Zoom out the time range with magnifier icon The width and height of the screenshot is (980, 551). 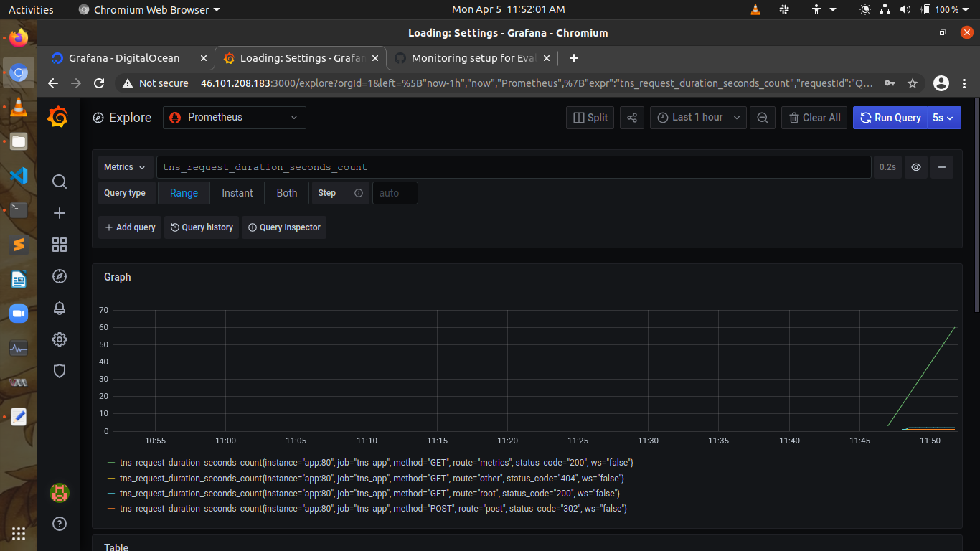point(762,117)
